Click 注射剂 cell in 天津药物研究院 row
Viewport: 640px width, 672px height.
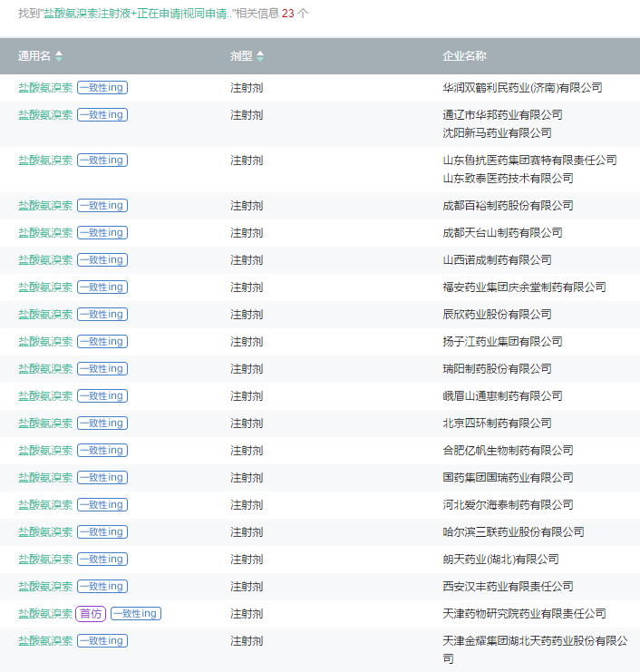247,614
